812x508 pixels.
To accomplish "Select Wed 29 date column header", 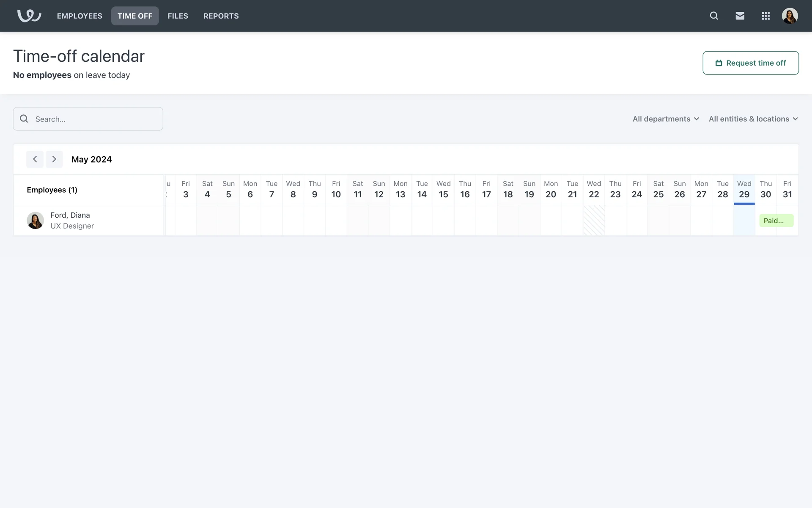I will 744,189.
